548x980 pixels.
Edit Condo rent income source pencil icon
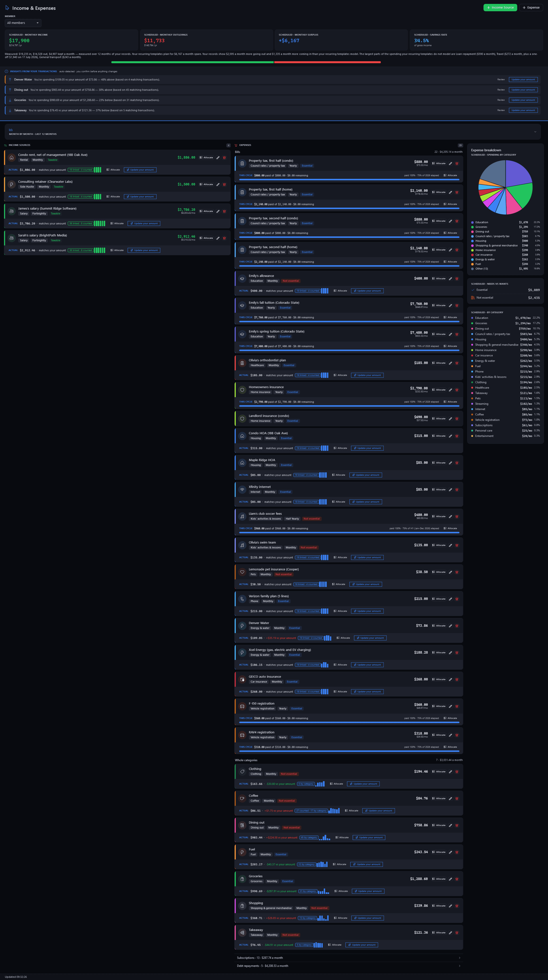[x=218, y=158]
